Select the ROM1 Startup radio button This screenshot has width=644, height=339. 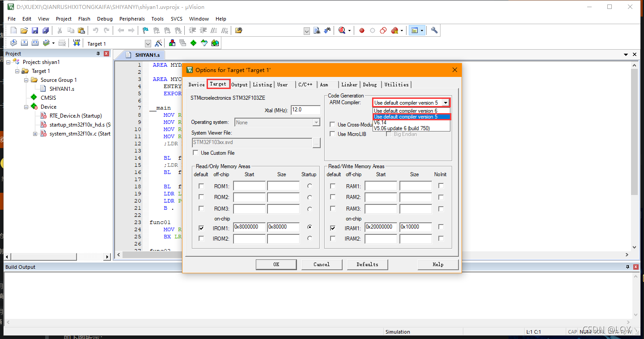tap(309, 186)
